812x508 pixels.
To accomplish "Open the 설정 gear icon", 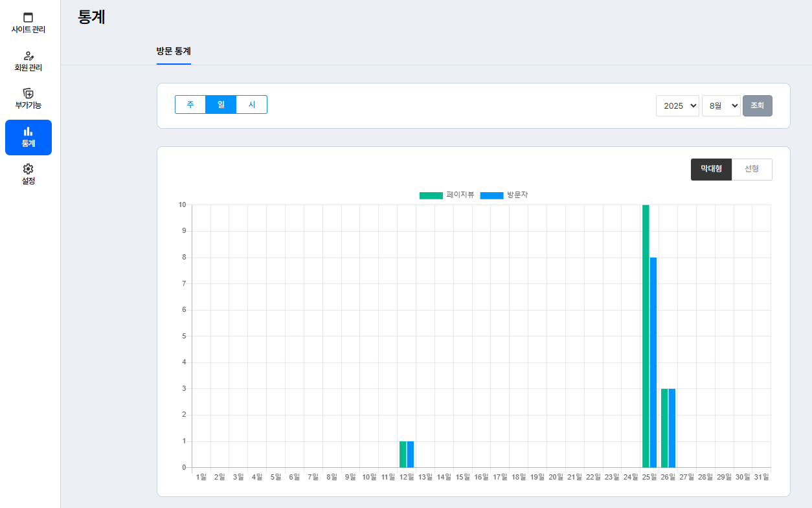I will [28, 169].
